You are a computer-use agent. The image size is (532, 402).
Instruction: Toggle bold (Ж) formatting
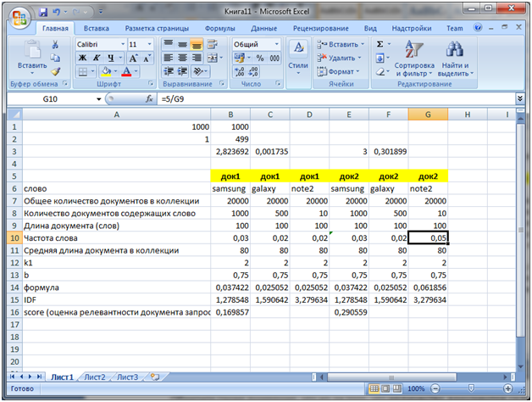83,58
